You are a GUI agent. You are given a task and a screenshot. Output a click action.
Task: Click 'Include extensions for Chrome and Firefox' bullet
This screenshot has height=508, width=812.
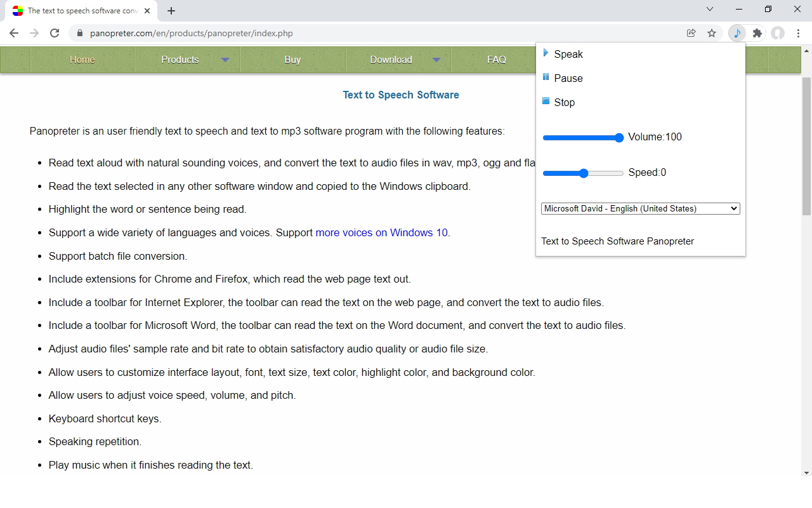(x=230, y=279)
